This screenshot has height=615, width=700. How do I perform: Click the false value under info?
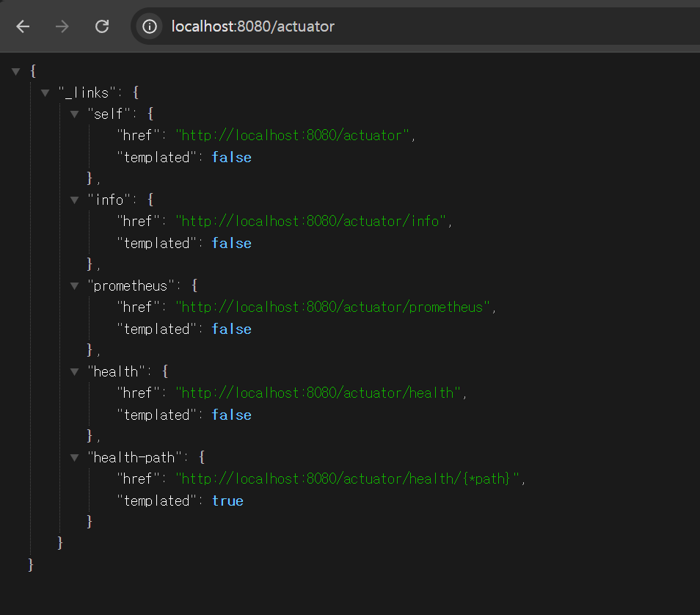tap(231, 243)
